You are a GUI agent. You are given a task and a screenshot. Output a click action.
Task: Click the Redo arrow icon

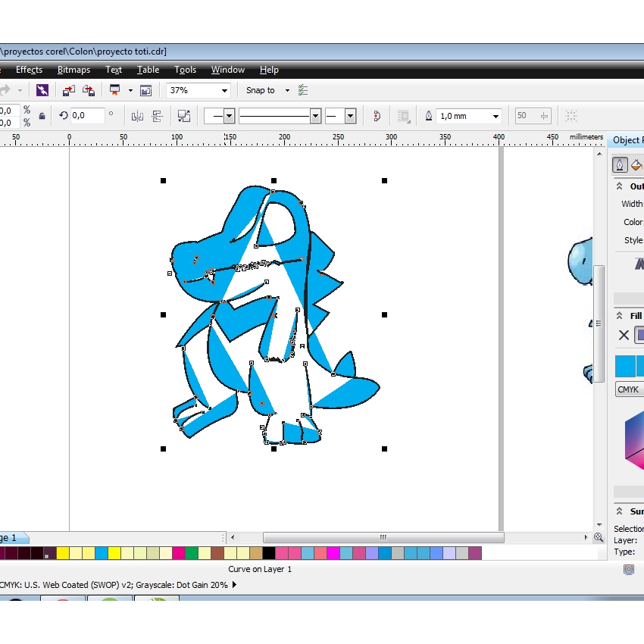pos(5,90)
